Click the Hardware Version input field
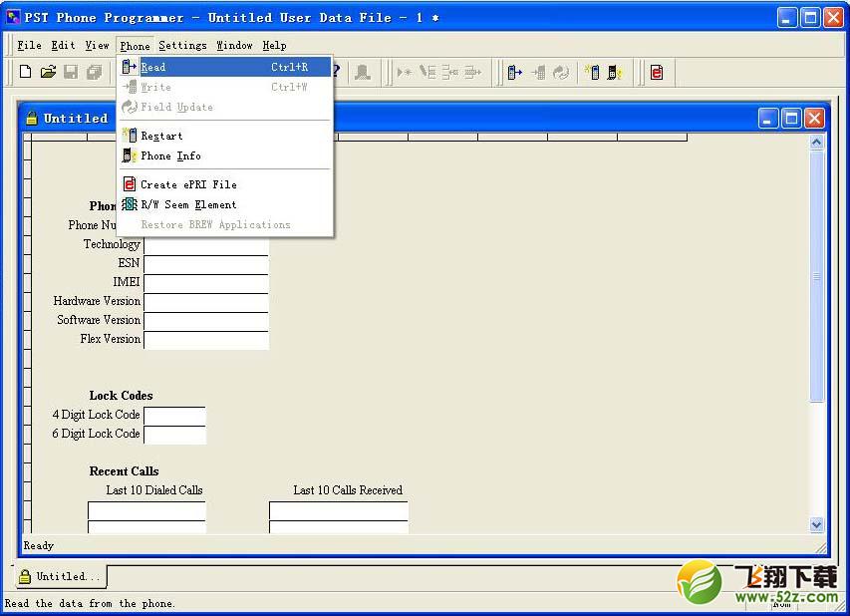 [x=206, y=303]
